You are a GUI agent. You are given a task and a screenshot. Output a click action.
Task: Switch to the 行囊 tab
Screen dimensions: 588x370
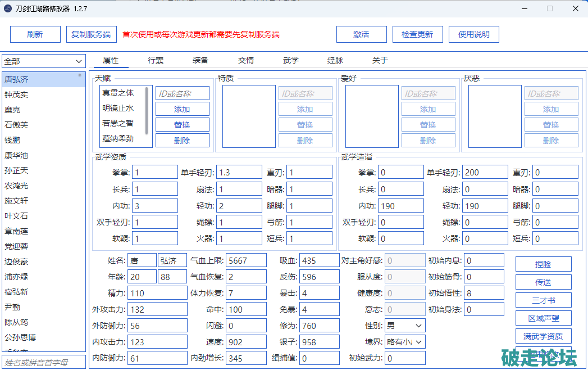pyautogui.click(x=156, y=60)
